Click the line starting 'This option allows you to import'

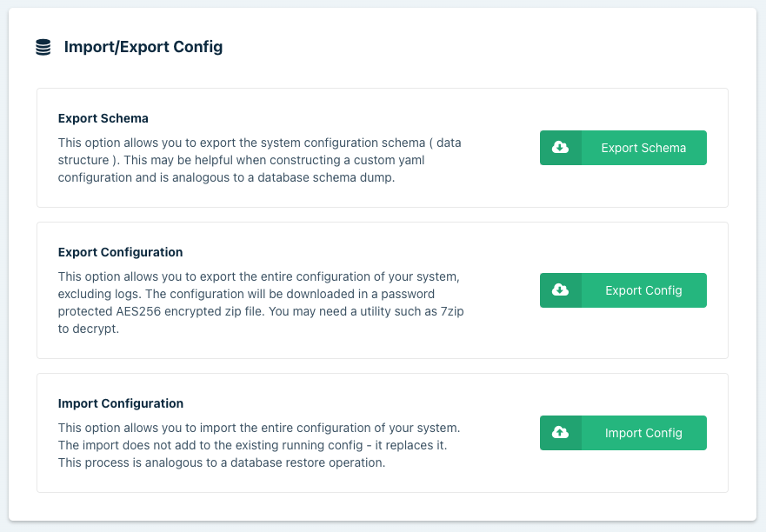point(258,429)
